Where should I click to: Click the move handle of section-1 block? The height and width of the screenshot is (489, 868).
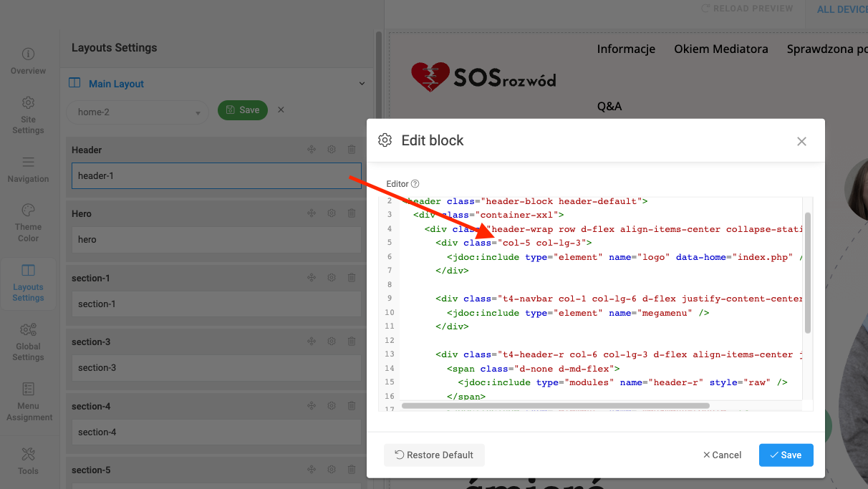(x=312, y=278)
